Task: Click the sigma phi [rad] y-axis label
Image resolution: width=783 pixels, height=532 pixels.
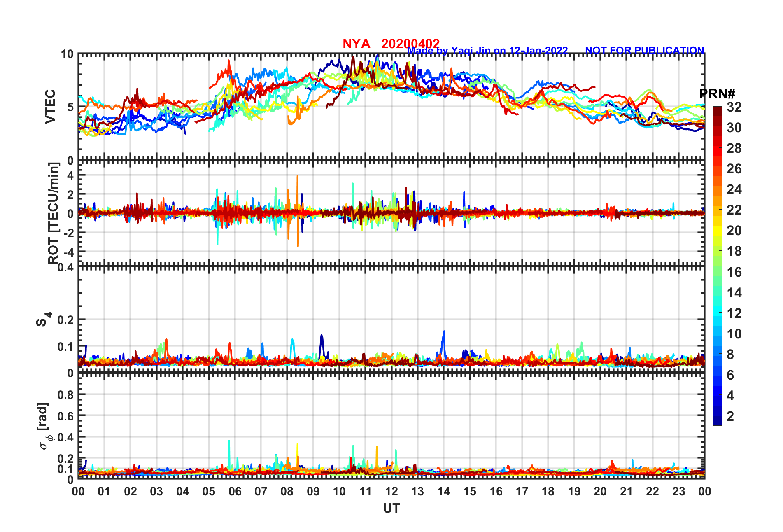Action: point(44,426)
